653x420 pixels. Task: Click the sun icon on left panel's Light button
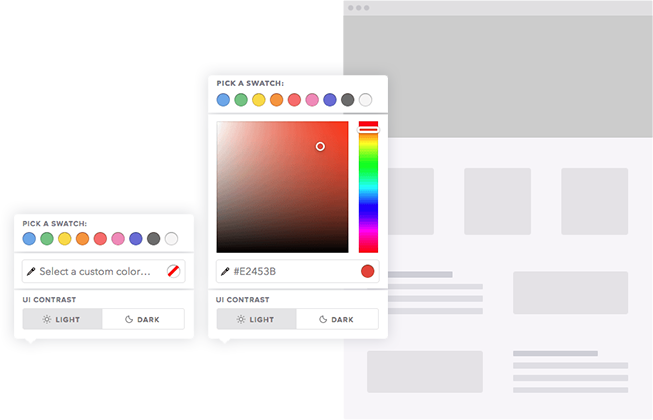click(46, 319)
